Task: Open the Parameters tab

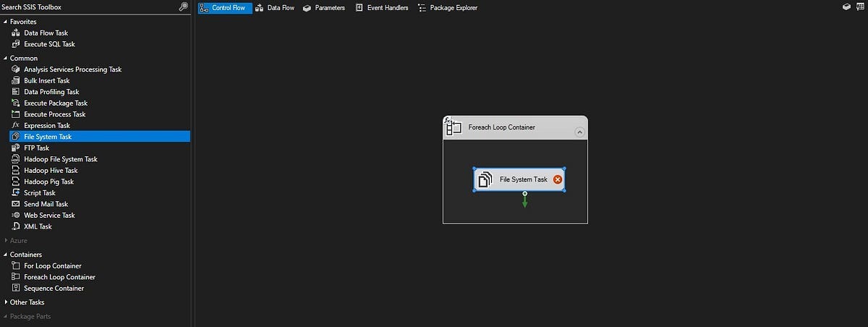Action: 323,7
